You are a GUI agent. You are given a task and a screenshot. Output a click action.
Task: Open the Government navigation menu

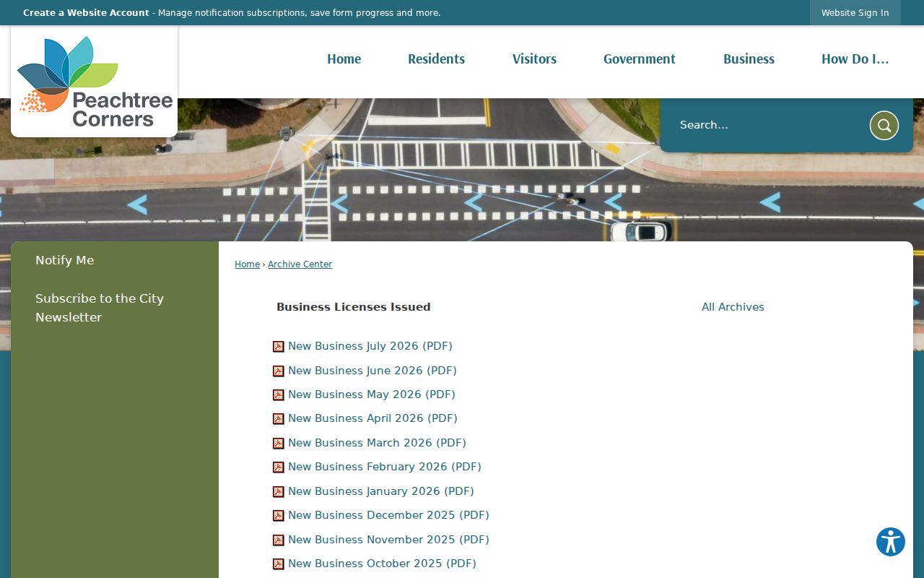click(x=639, y=59)
